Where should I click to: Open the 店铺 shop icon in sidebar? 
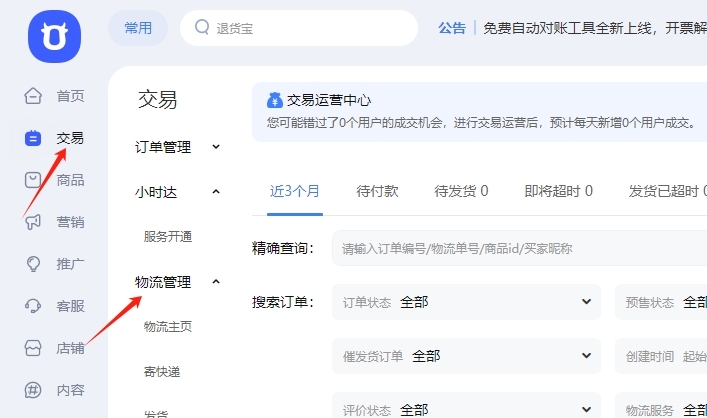pos(33,348)
